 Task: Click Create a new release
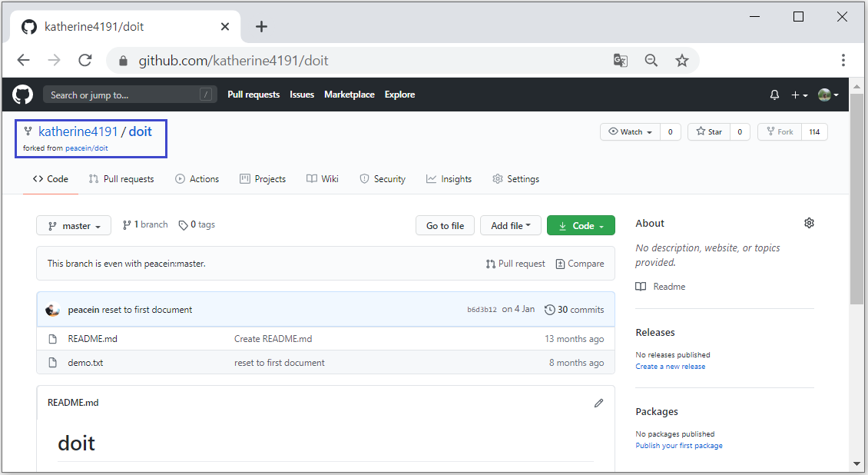[671, 367]
